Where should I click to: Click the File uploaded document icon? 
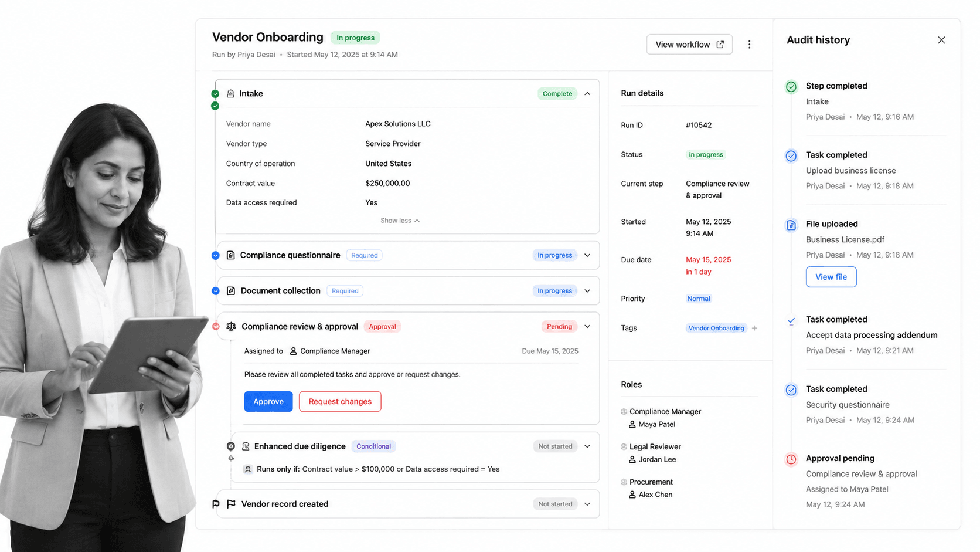(791, 225)
